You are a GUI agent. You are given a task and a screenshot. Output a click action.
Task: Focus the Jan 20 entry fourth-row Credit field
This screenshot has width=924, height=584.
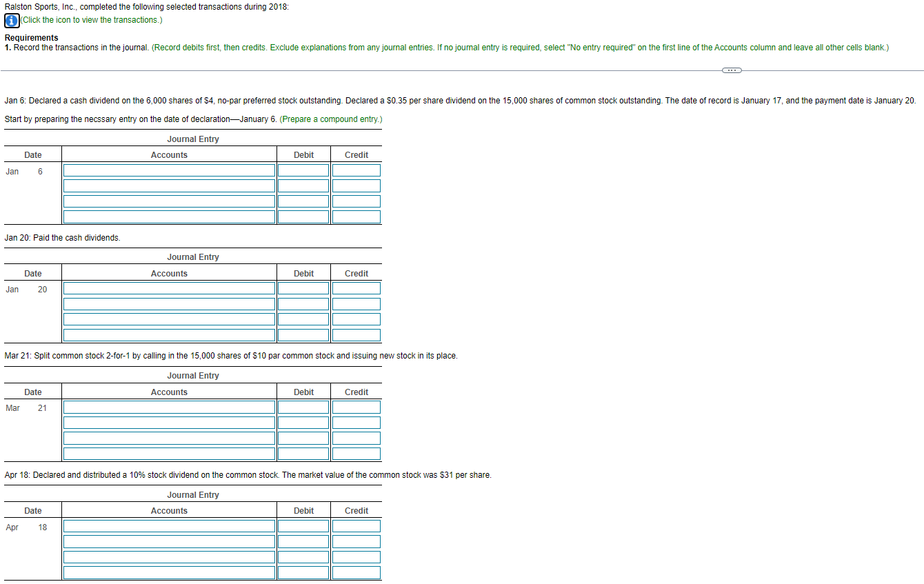pos(356,335)
